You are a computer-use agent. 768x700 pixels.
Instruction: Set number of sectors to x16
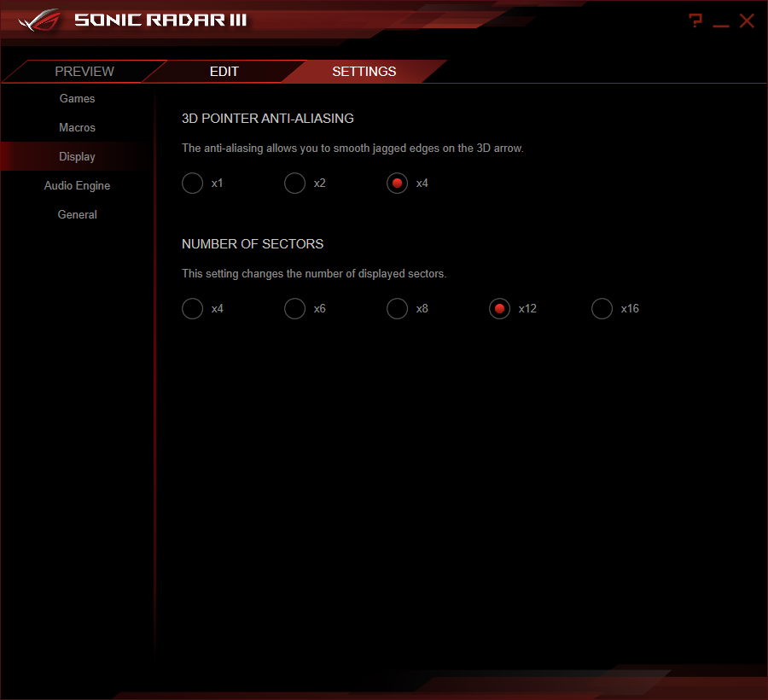point(602,309)
